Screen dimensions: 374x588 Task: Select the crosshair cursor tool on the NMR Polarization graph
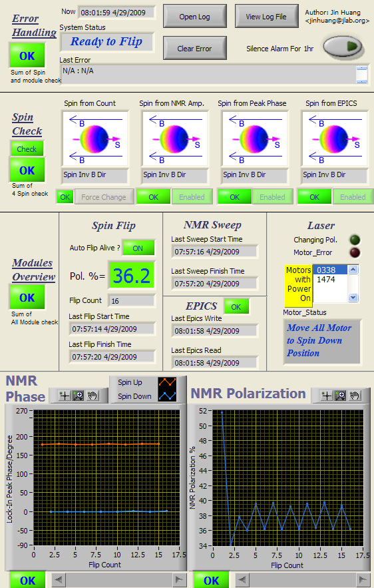327,396
